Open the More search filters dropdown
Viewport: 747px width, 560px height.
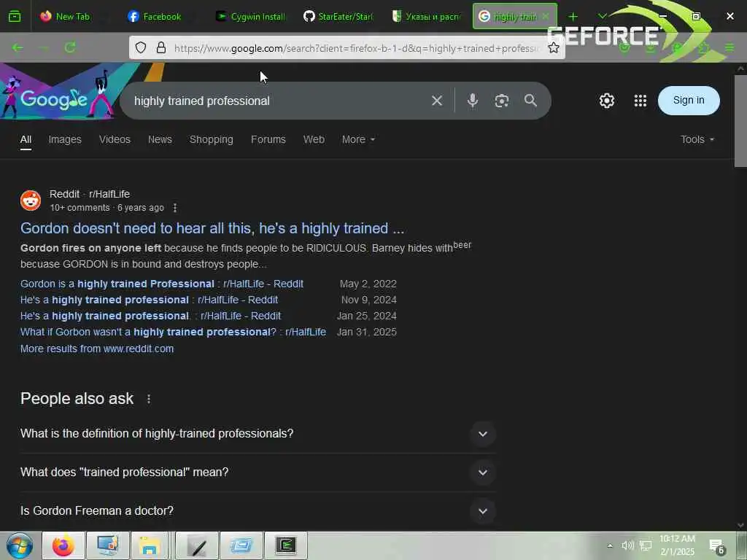[358, 139]
